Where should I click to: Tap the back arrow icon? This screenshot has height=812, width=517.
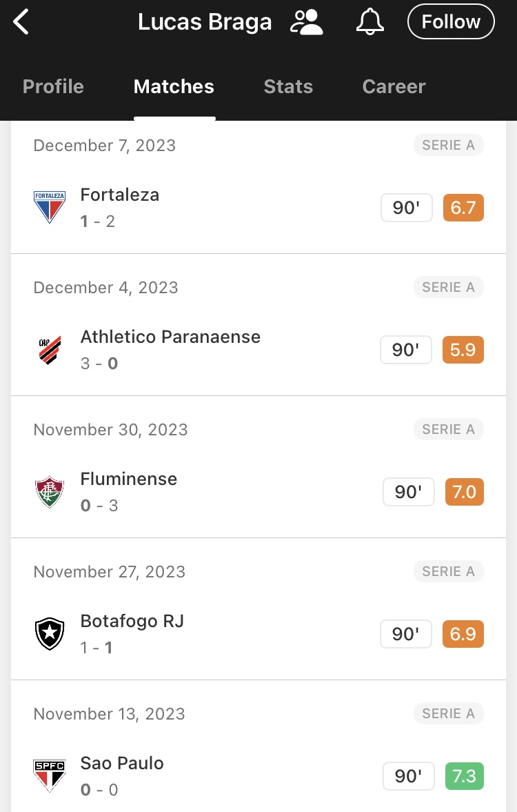pos(21,22)
